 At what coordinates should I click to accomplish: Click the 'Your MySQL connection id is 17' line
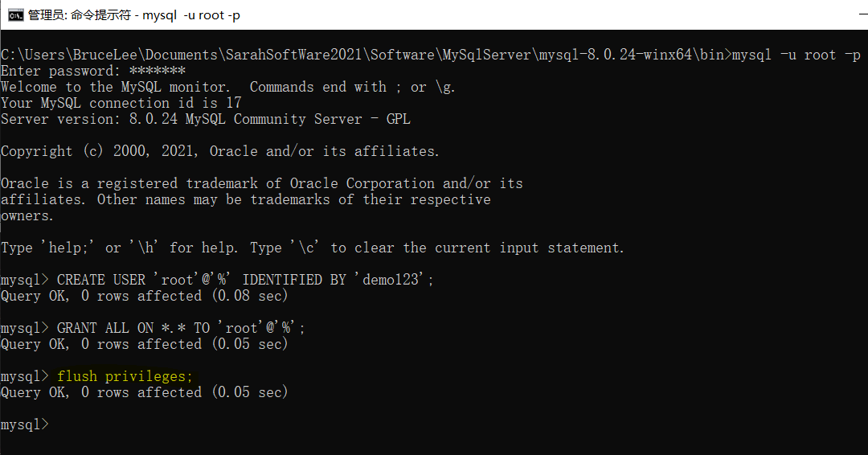(x=121, y=103)
